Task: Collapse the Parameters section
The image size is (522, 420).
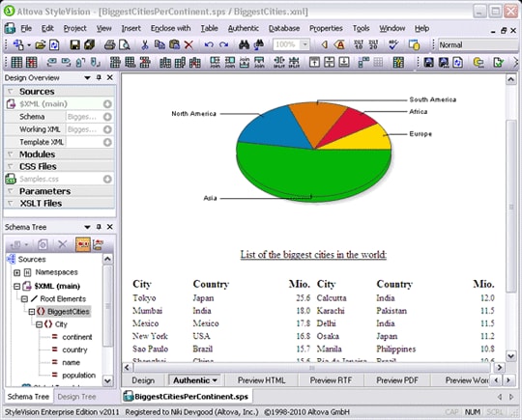Action: click(x=11, y=191)
